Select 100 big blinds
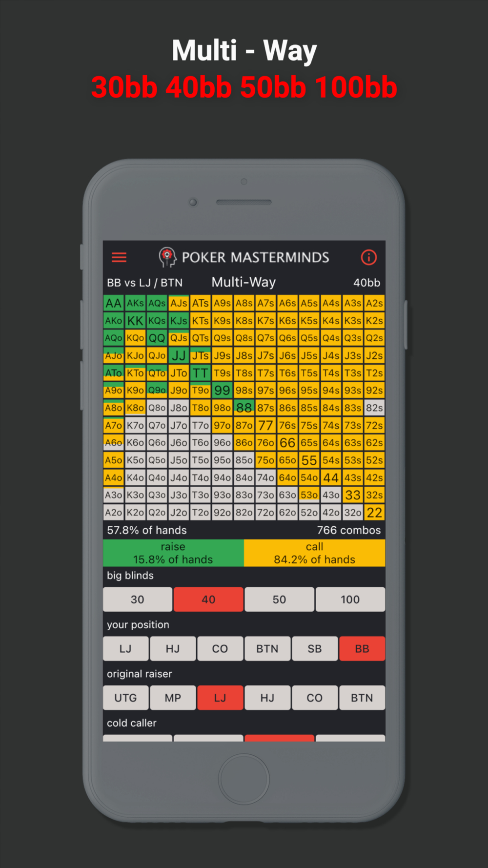The image size is (488, 868). [350, 599]
